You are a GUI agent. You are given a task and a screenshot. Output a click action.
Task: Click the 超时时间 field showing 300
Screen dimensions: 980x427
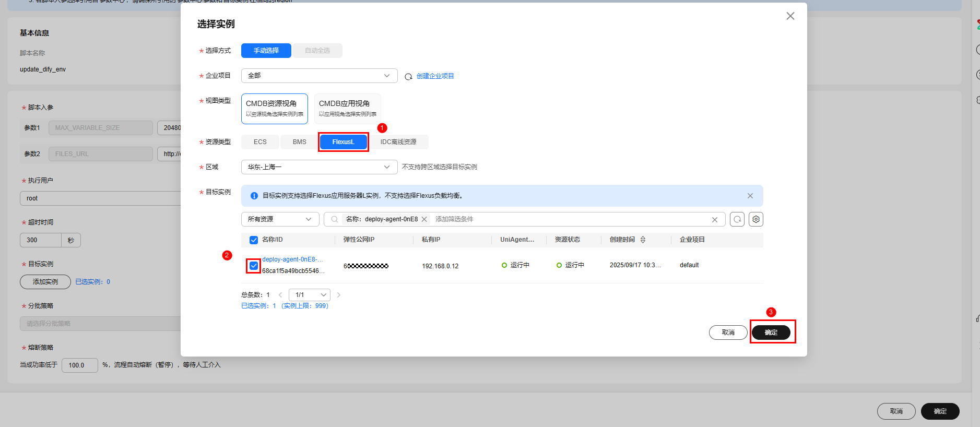[x=41, y=240]
